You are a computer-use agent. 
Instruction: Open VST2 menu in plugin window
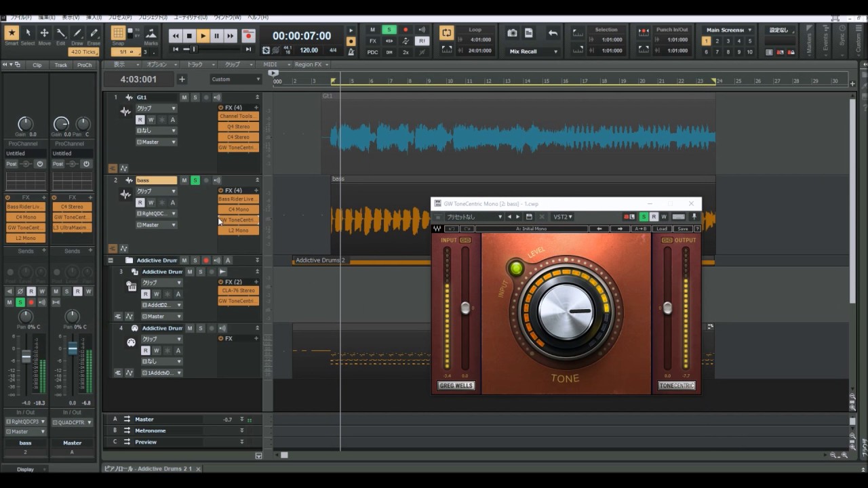(562, 217)
